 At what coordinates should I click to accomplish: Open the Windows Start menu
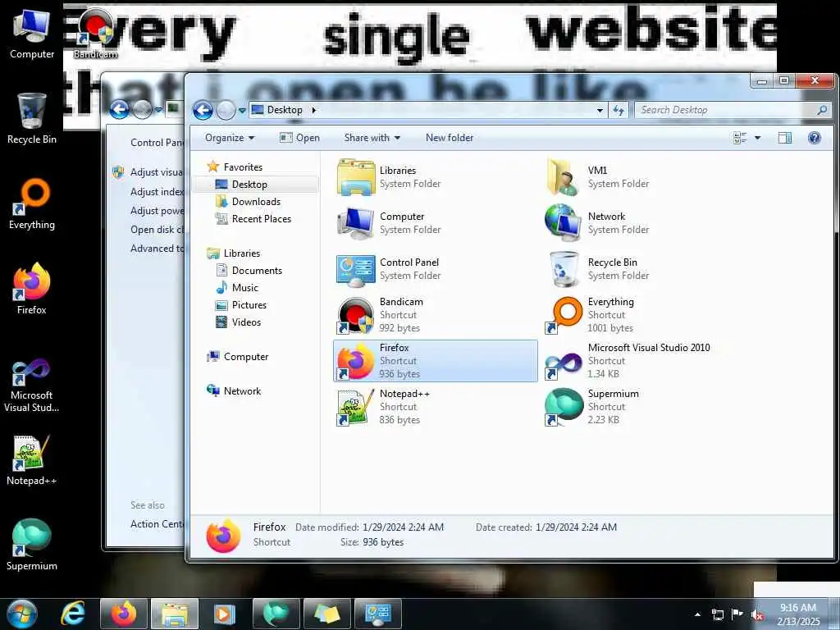(x=21, y=614)
